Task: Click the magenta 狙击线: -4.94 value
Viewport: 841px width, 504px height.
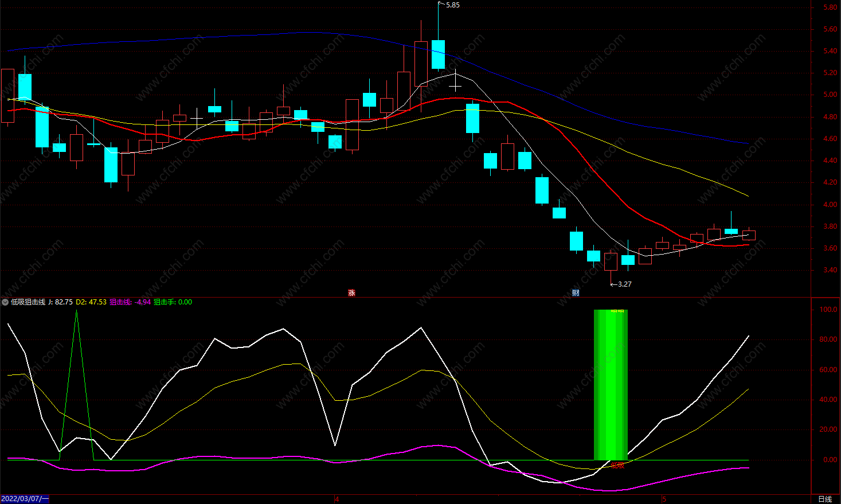Action: pos(130,302)
